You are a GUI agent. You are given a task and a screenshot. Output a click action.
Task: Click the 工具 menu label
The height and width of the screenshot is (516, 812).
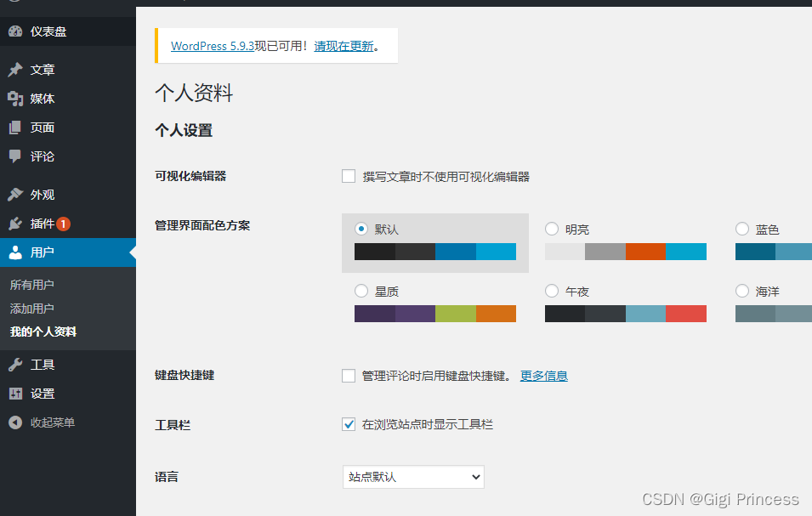[42, 365]
